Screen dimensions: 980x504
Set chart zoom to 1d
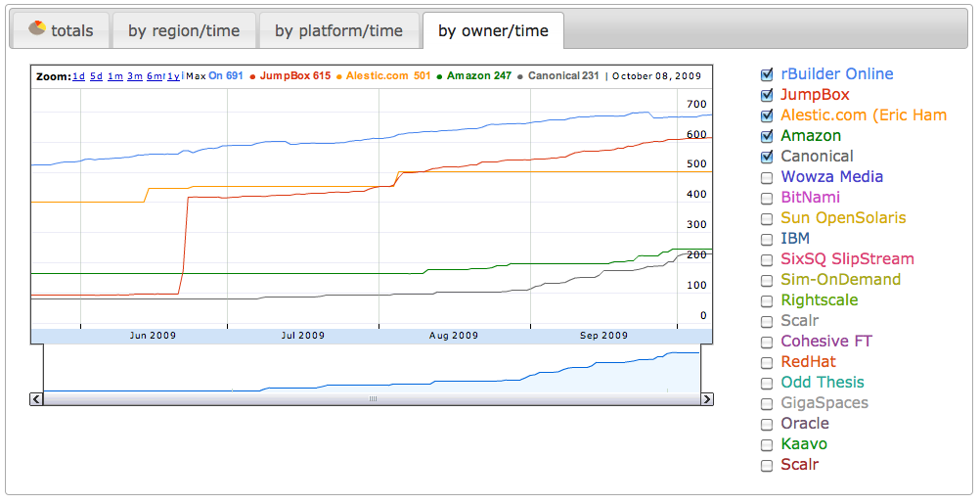[x=78, y=76]
